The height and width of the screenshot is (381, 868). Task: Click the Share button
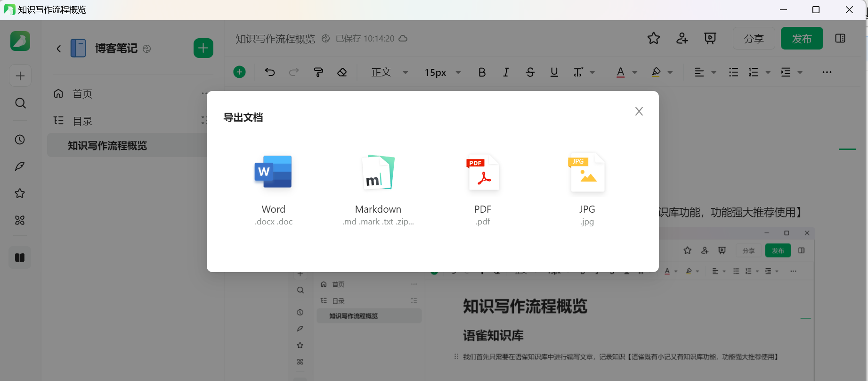[x=754, y=39]
